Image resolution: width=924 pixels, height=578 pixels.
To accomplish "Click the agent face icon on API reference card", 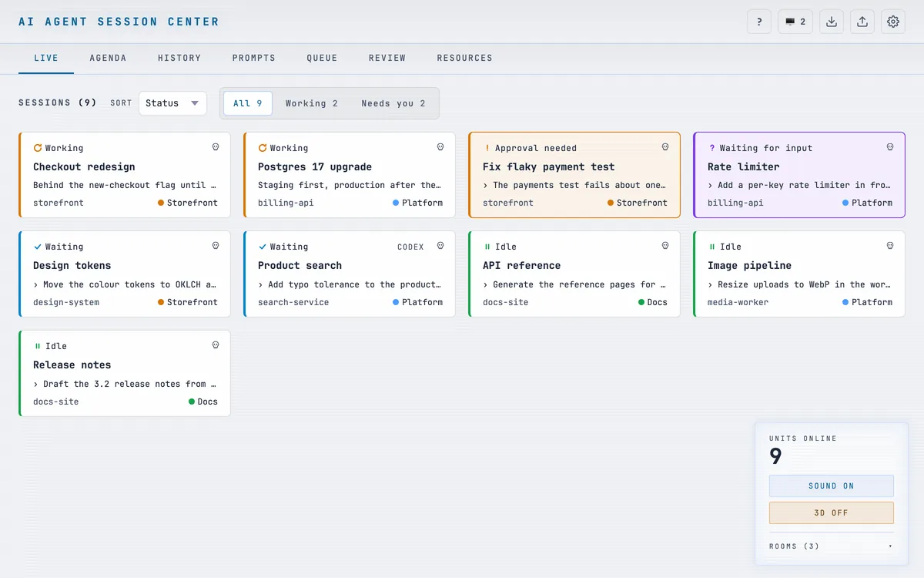I will point(665,246).
